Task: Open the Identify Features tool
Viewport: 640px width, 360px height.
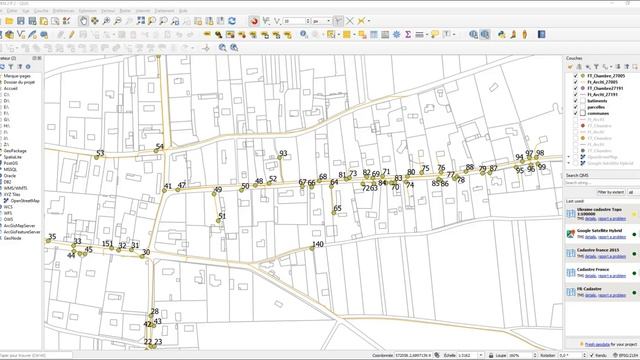Action: point(303,35)
